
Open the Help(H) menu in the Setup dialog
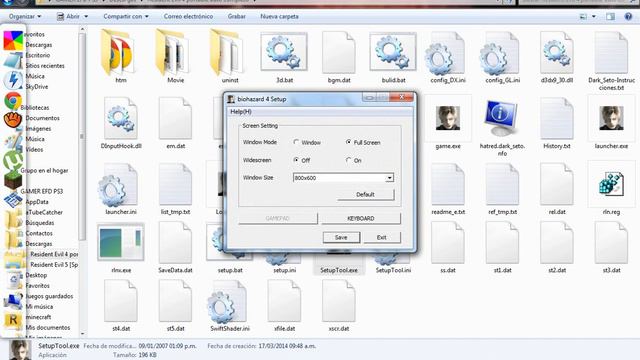[x=241, y=111]
